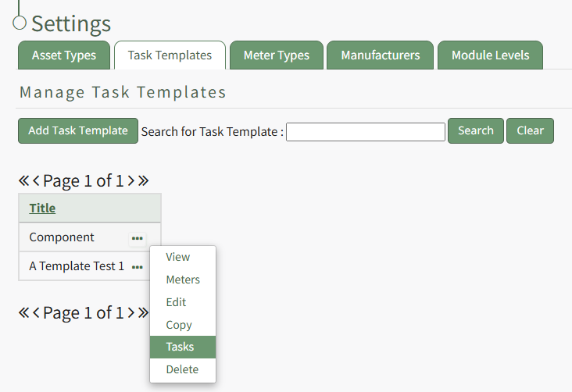Click the ellipsis beside A Template Test 1
572x392 pixels.
pyautogui.click(x=138, y=267)
